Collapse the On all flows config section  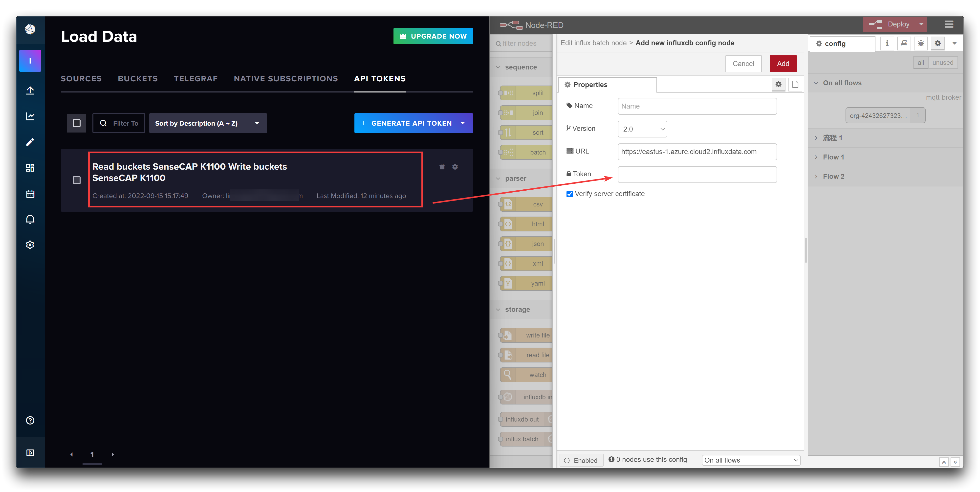886,83
